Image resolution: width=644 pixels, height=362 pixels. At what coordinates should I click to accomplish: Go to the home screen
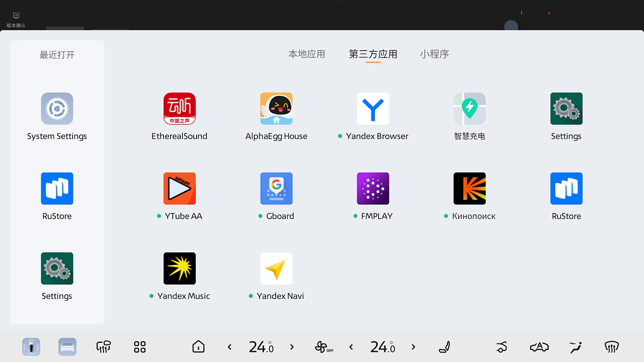click(x=198, y=347)
